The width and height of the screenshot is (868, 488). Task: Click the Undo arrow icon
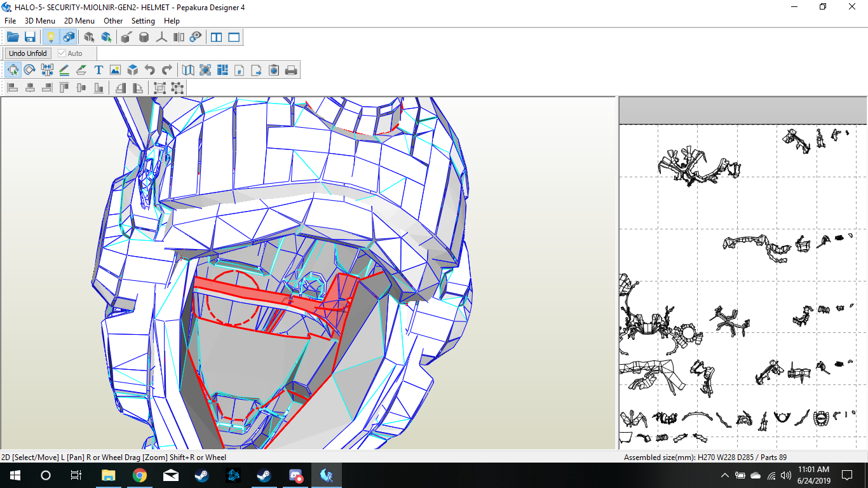point(149,70)
